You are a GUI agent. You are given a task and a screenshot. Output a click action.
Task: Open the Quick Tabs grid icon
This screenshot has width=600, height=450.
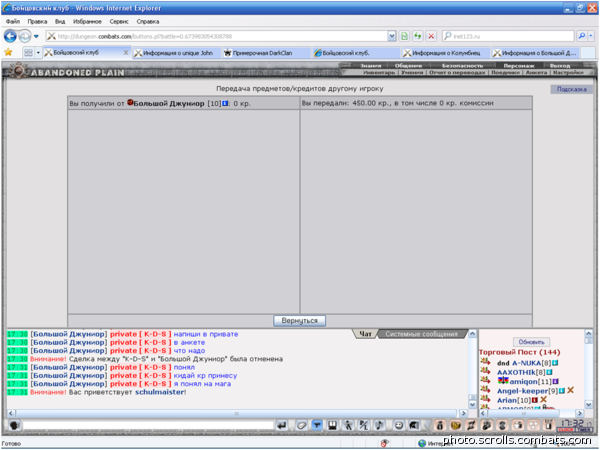tap(28, 52)
